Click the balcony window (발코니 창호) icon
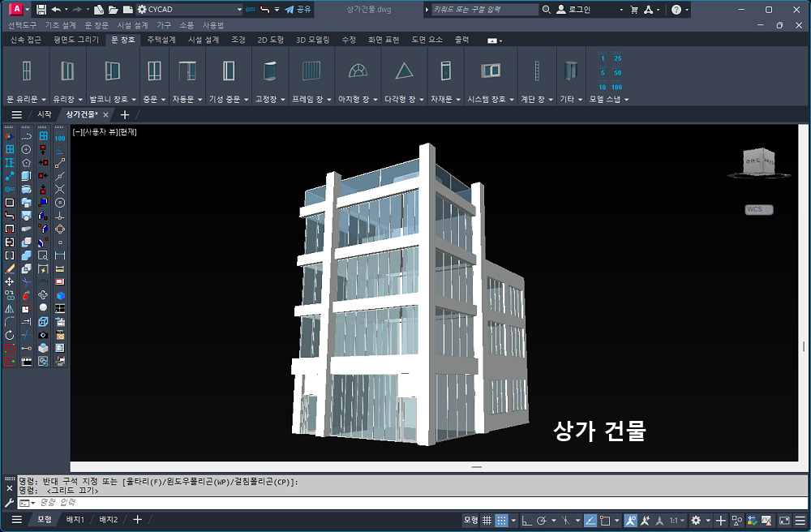 click(112, 71)
